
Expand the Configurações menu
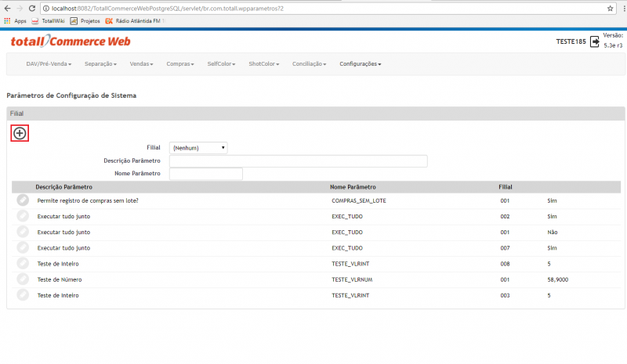tap(360, 63)
